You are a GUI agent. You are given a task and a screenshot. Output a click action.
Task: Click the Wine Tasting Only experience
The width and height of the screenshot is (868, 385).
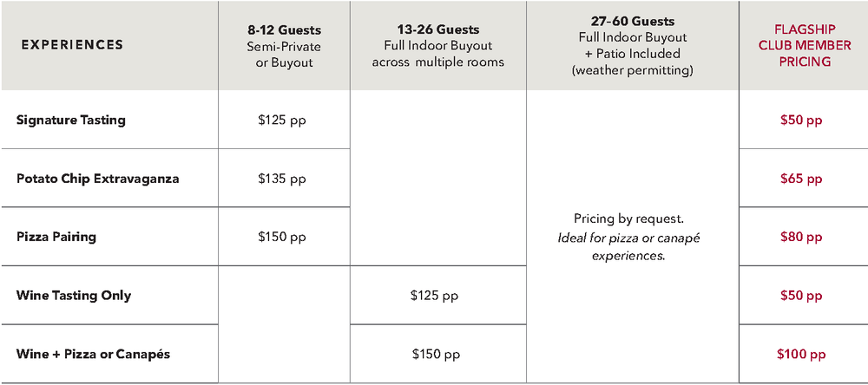tap(74, 295)
